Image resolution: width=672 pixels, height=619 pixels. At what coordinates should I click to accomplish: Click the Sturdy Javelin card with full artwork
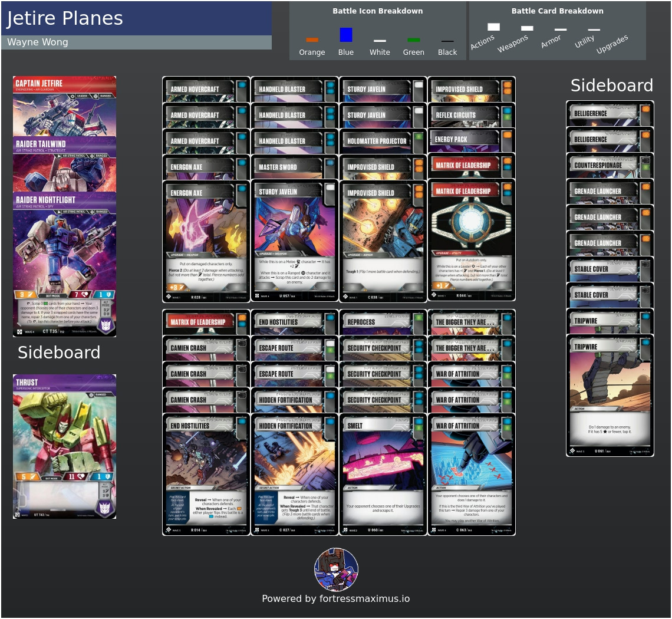294,241
